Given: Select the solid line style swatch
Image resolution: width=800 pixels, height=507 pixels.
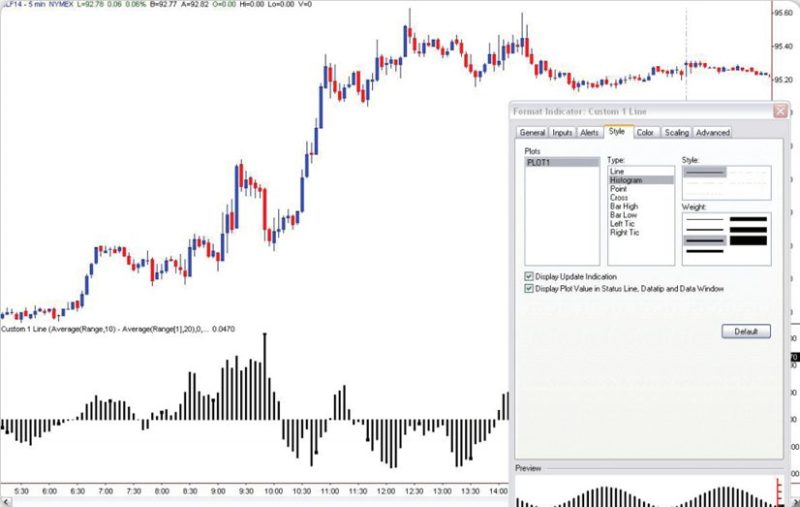Looking at the screenshot, I should 705,172.
